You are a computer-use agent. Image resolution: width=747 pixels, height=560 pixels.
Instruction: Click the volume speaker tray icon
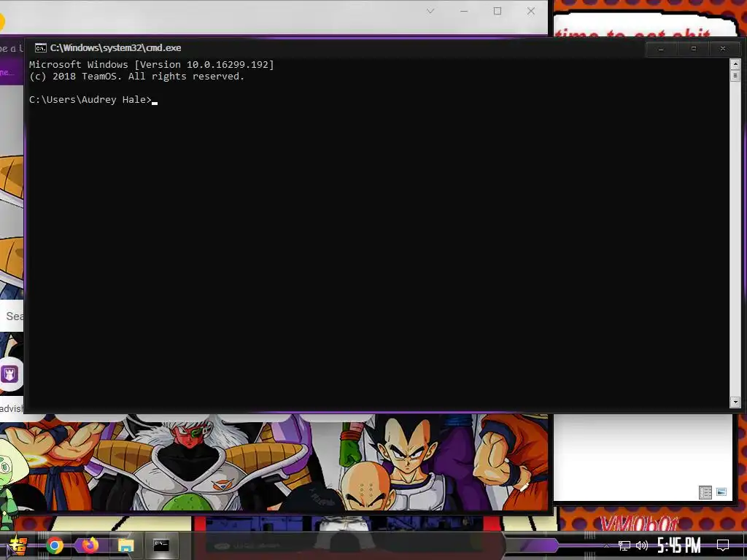pyautogui.click(x=642, y=545)
